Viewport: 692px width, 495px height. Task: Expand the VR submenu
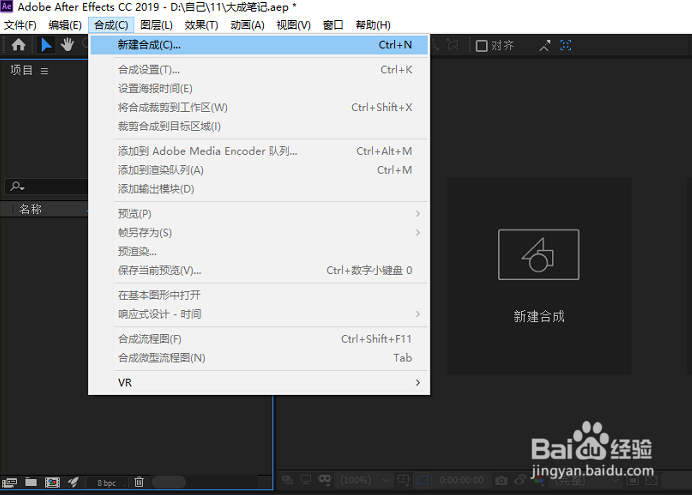[259, 382]
